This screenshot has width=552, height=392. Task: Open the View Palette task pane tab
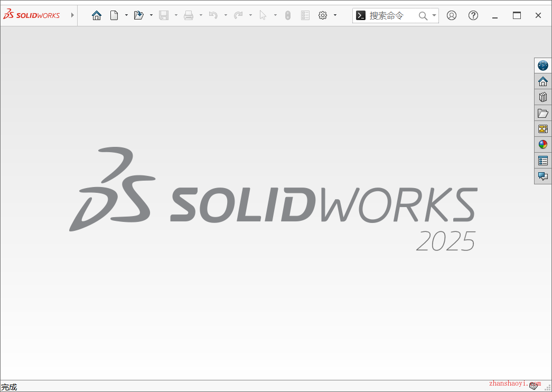click(543, 129)
